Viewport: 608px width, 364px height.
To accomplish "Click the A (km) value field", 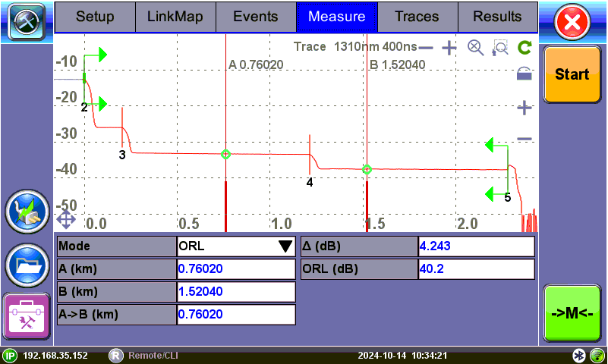I will click(235, 268).
